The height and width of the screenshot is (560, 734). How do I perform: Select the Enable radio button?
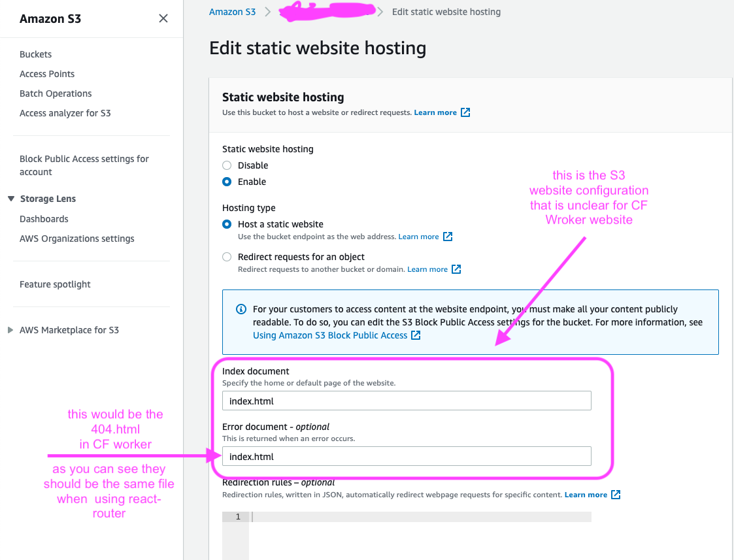[226, 182]
